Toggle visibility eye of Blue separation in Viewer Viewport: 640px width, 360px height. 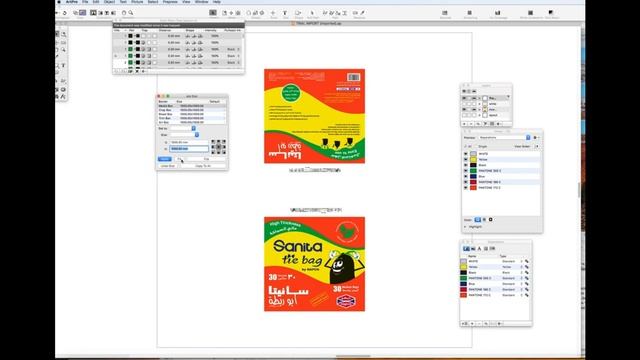point(466,176)
